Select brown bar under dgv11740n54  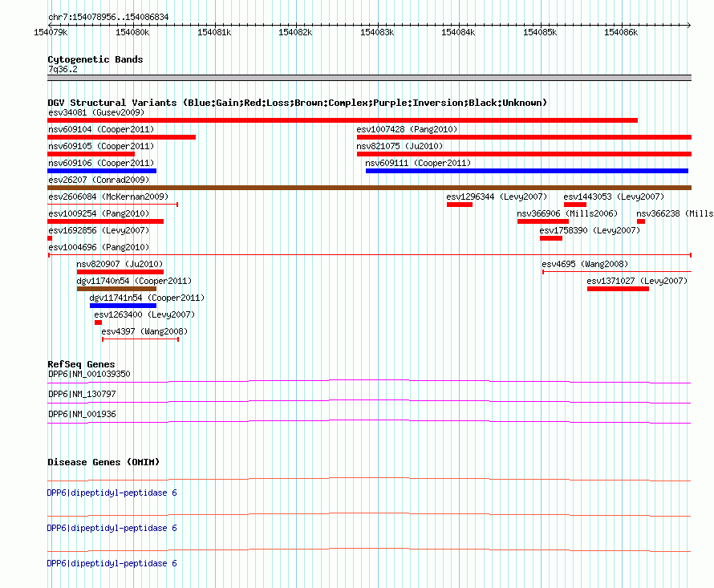116,289
